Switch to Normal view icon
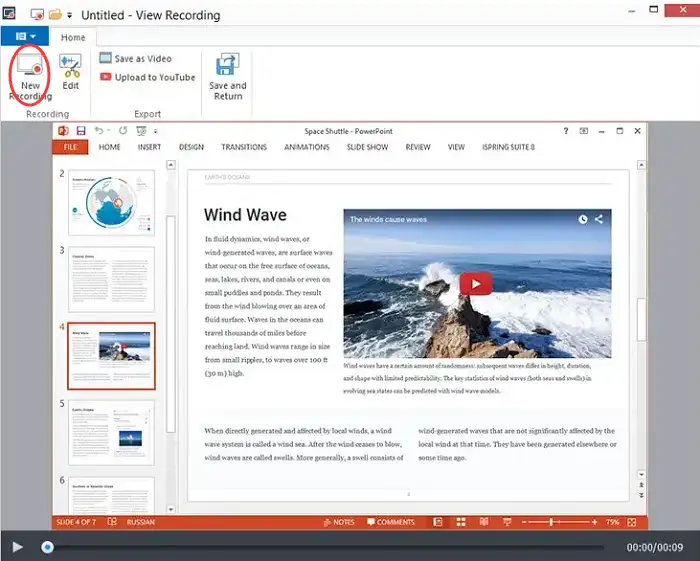Viewport: 700px width, 561px height. click(438, 522)
